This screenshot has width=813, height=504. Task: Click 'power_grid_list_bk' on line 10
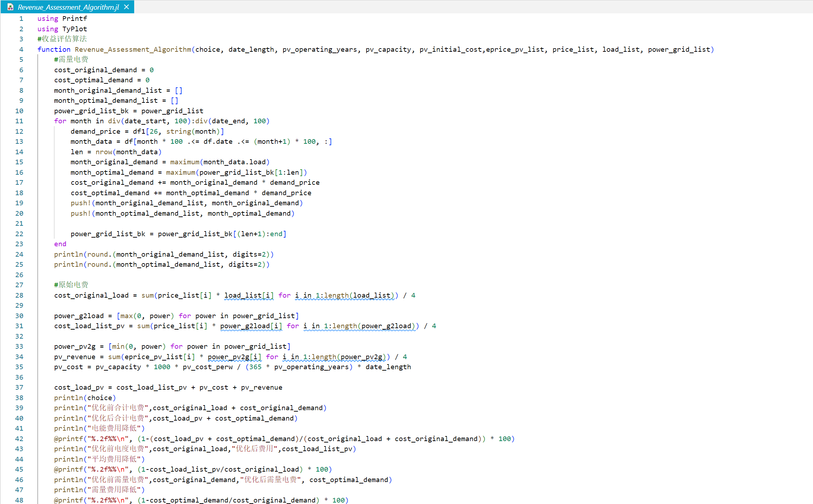coord(91,111)
